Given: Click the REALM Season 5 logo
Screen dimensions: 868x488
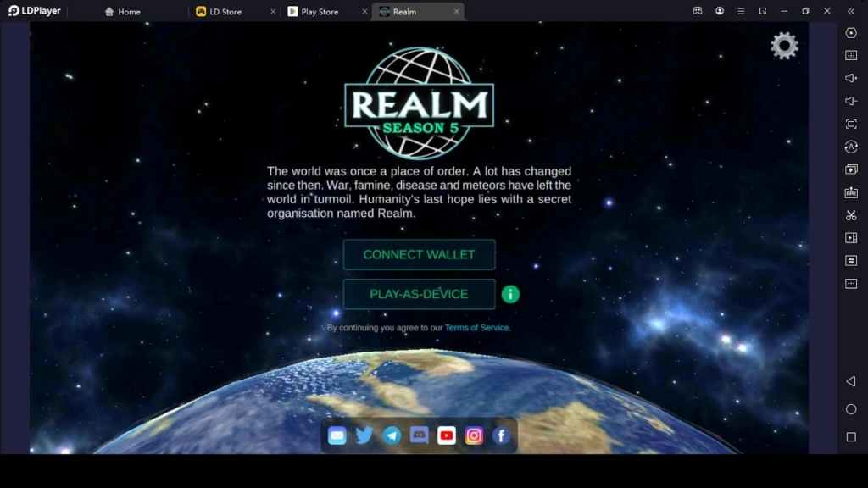Looking at the screenshot, I should [x=419, y=103].
